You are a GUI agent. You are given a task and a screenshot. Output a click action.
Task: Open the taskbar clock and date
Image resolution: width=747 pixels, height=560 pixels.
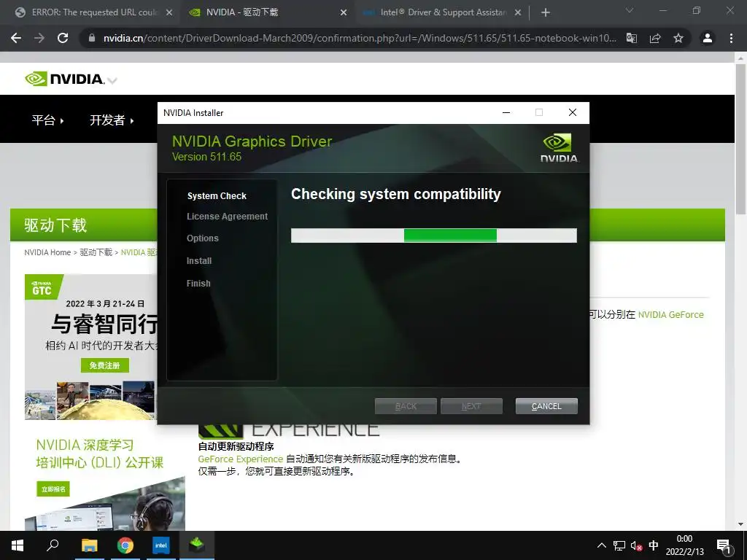tap(684, 545)
